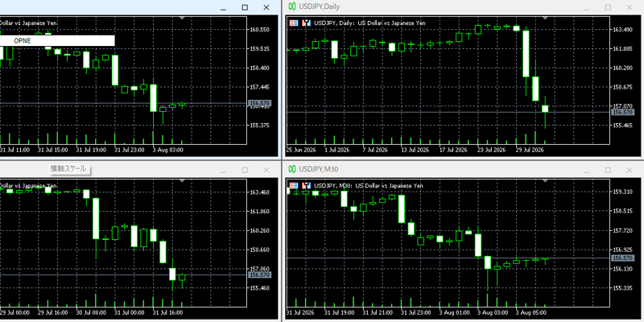Click the '3 Aug 05:00' time label

[530, 312]
